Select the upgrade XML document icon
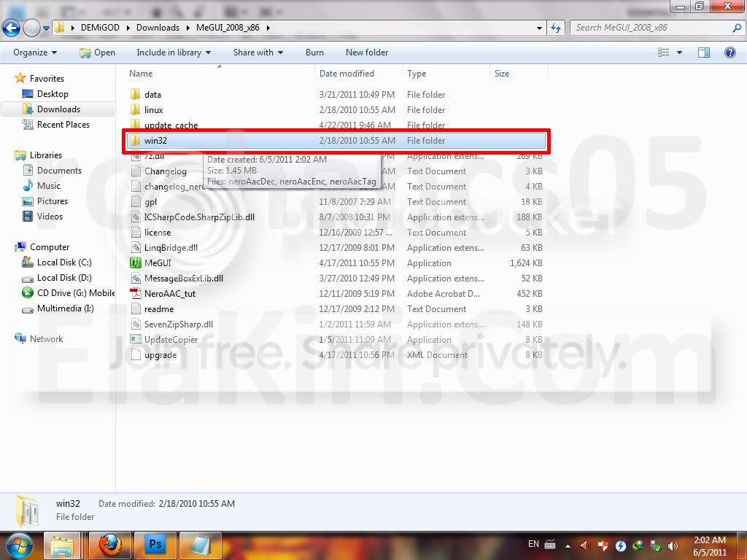747x560 pixels. (135, 355)
